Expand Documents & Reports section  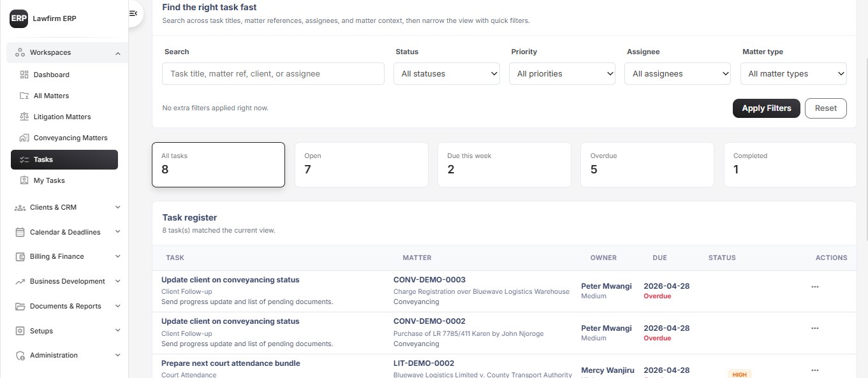click(x=117, y=306)
